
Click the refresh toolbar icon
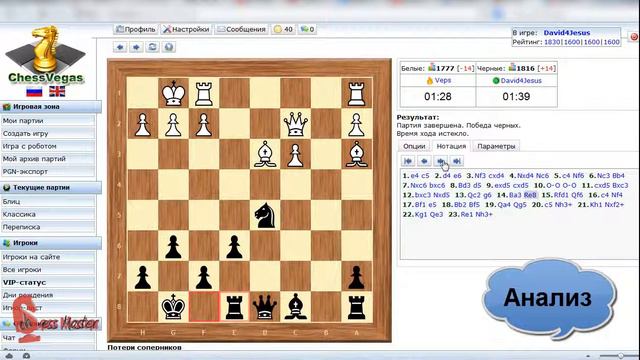(153, 47)
